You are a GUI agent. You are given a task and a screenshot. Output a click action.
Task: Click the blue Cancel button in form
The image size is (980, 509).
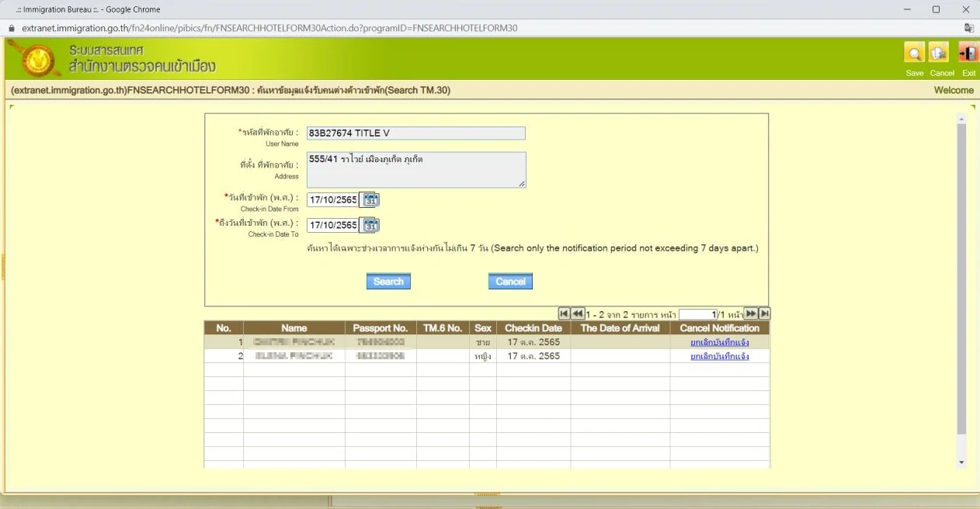tap(510, 282)
